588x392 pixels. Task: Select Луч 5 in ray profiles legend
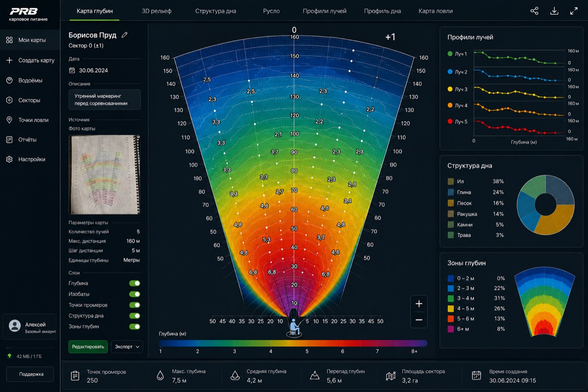pos(458,122)
